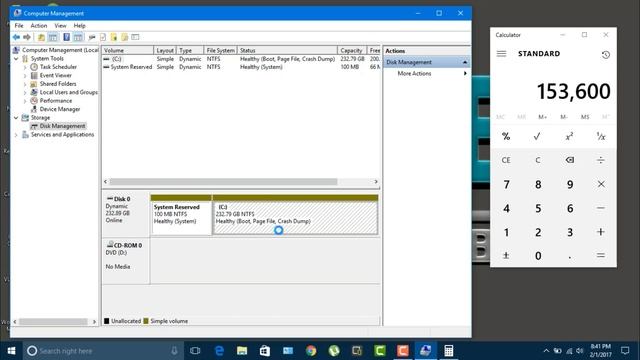Click the Disk 0 label panel
This screenshot has width=640, height=360.
[x=126, y=214]
